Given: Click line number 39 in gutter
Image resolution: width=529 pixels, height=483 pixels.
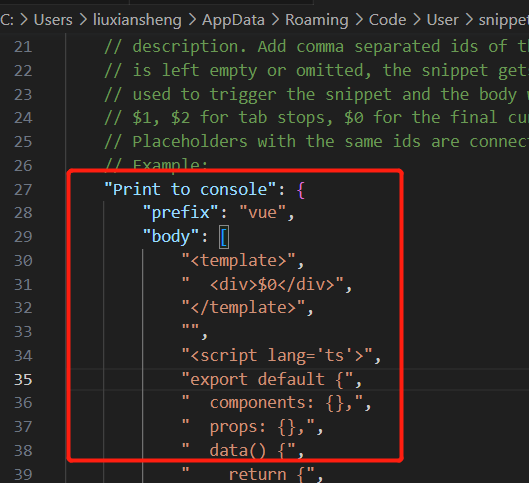Looking at the screenshot, I should click(23, 475).
